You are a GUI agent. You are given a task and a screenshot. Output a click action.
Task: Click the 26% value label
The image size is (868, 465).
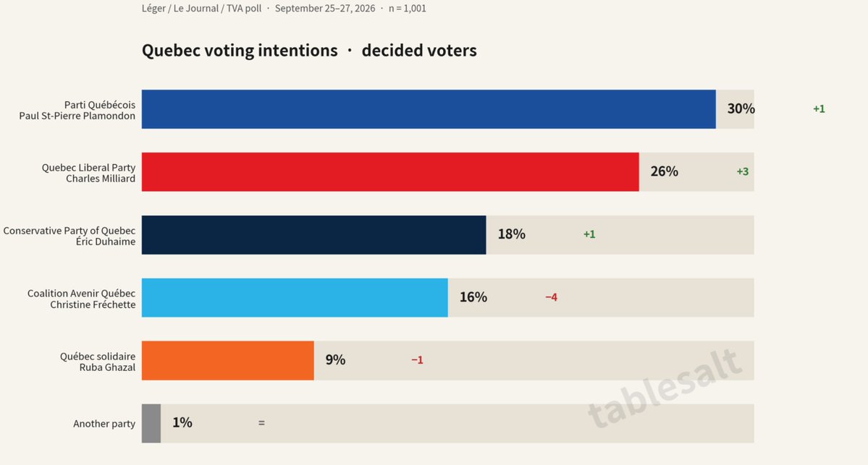point(665,171)
